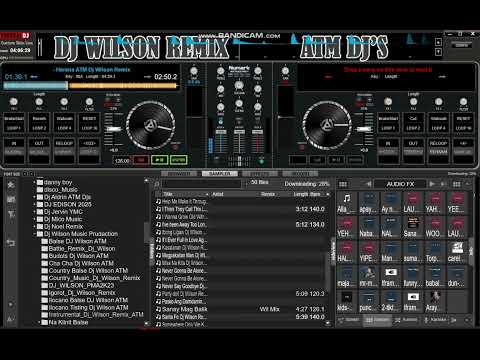Viewport: 480px width, 360px height.
Task: Trigger the 'WOO' sampler pad
Action: click(435, 227)
